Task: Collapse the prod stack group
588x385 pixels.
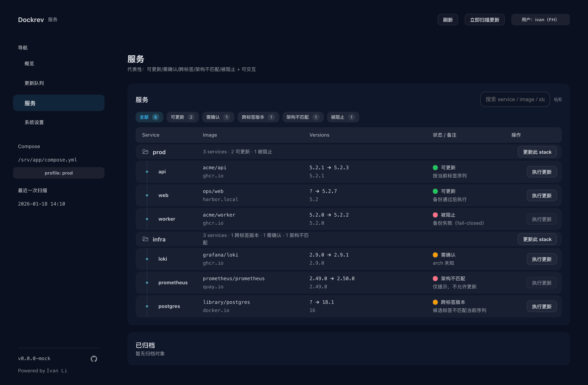Action: (x=159, y=152)
